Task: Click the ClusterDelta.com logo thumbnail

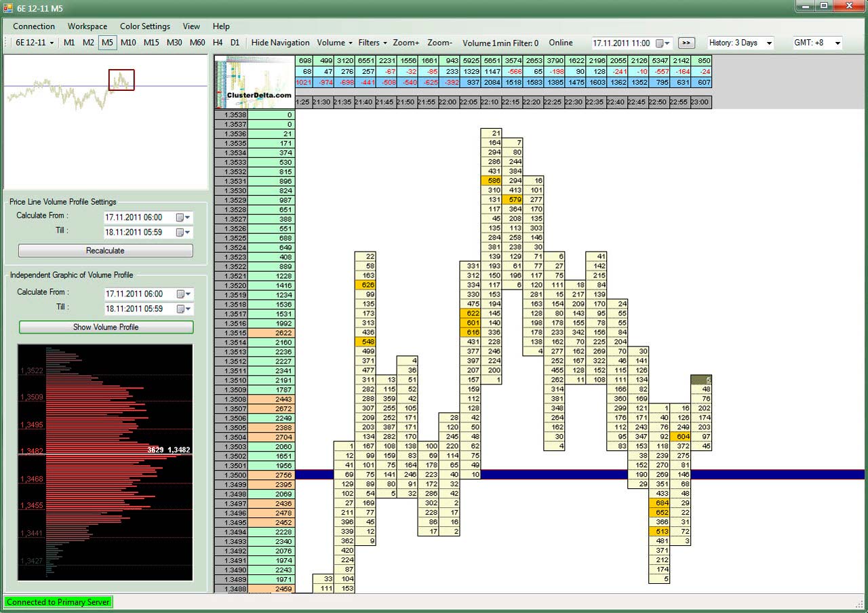Action: 254,81
